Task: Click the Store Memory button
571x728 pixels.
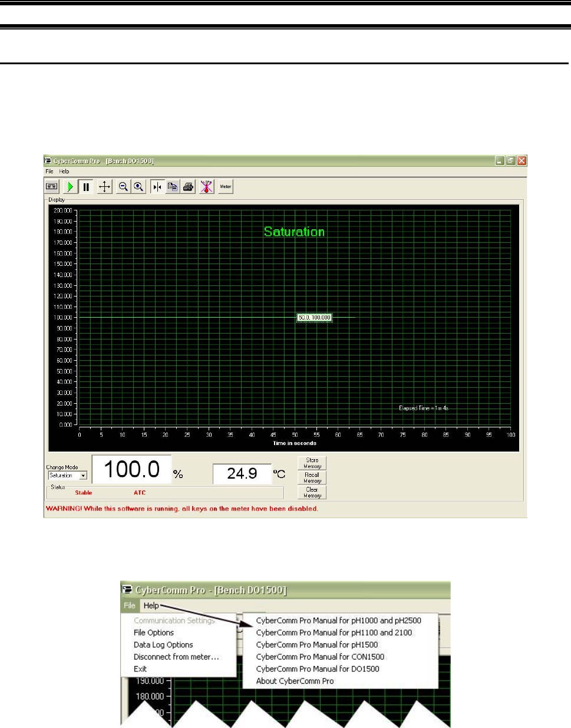Action: pos(312,463)
